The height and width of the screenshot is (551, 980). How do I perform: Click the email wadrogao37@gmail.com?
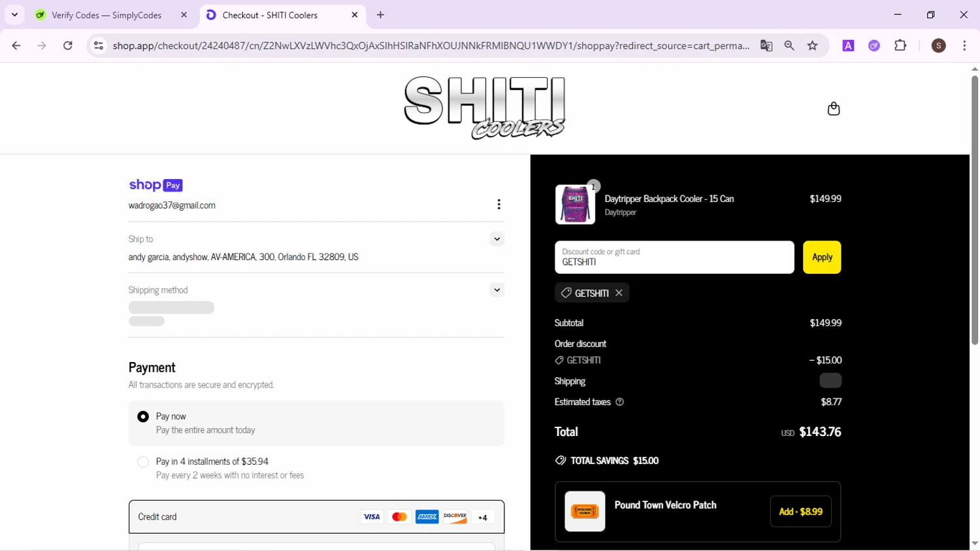(172, 205)
